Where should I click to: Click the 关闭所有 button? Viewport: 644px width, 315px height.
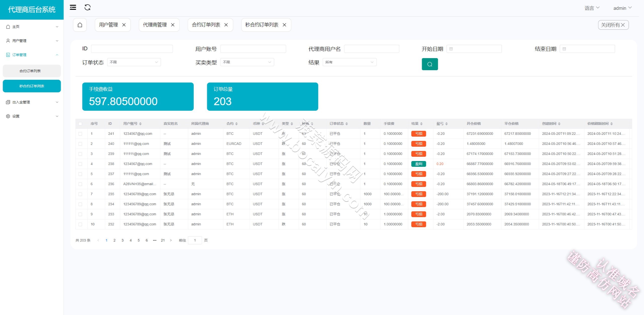tap(613, 25)
